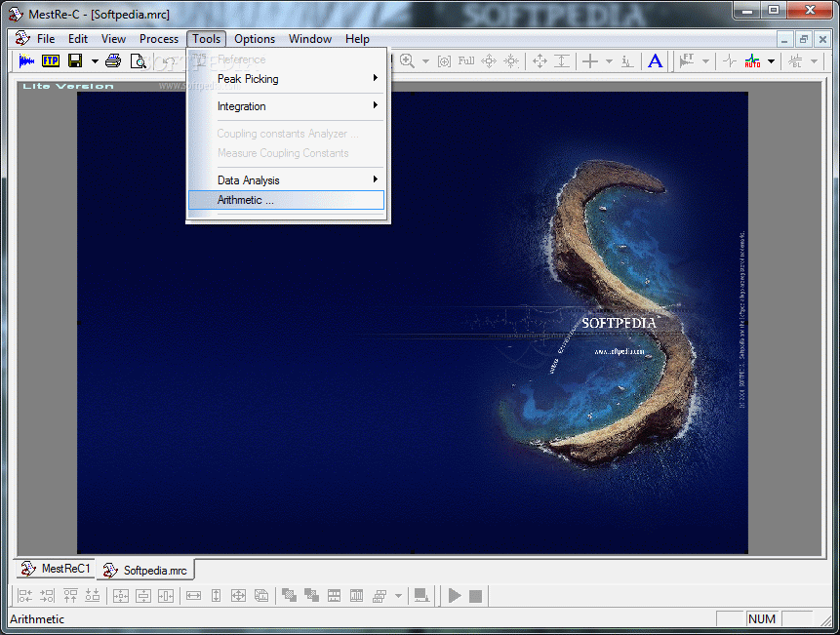Open the Help menu
This screenshot has height=635, width=840.
[357, 39]
